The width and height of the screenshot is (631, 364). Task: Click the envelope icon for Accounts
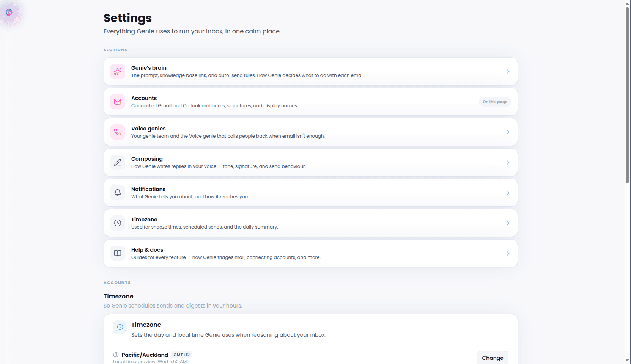118,102
